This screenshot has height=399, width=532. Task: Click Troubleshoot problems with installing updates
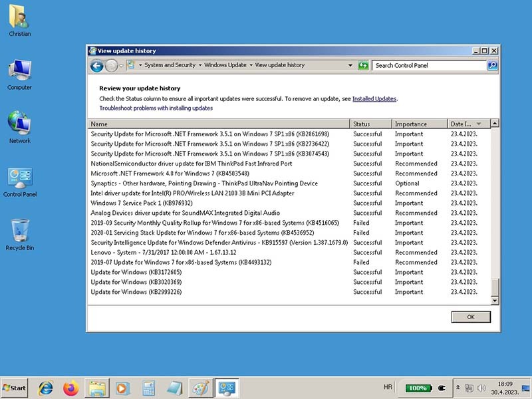click(x=156, y=108)
